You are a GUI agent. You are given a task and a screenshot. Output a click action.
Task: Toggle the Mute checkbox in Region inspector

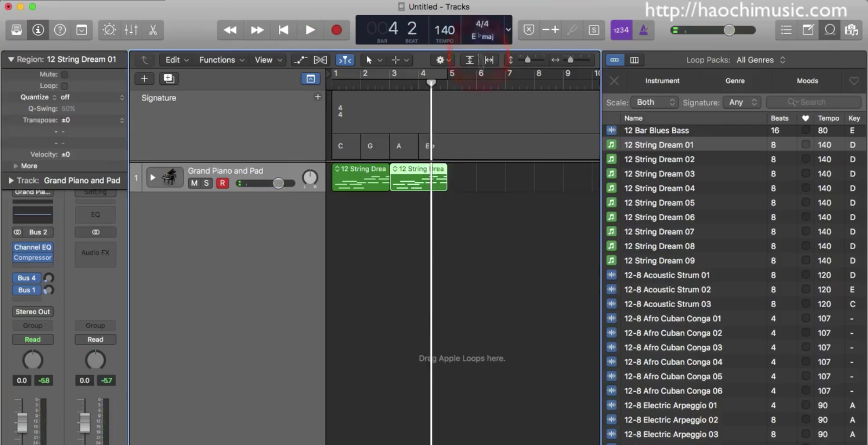(65, 74)
